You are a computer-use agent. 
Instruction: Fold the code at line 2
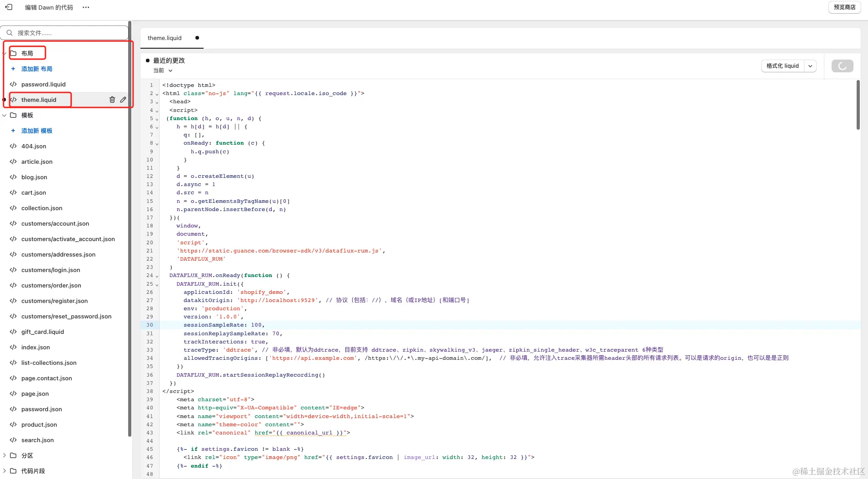[157, 94]
